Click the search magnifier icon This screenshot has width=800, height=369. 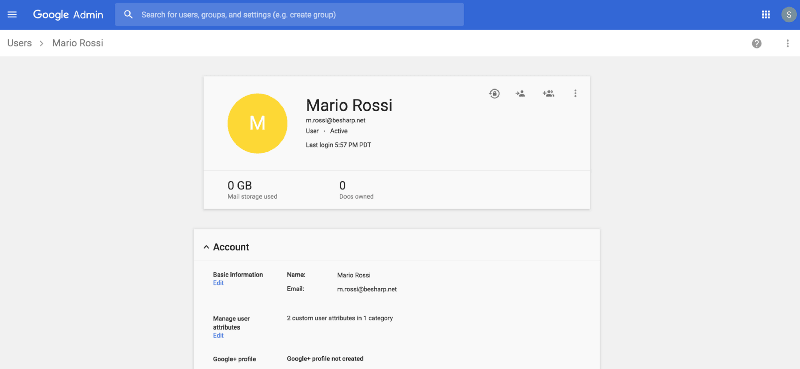[x=129, y=15]
